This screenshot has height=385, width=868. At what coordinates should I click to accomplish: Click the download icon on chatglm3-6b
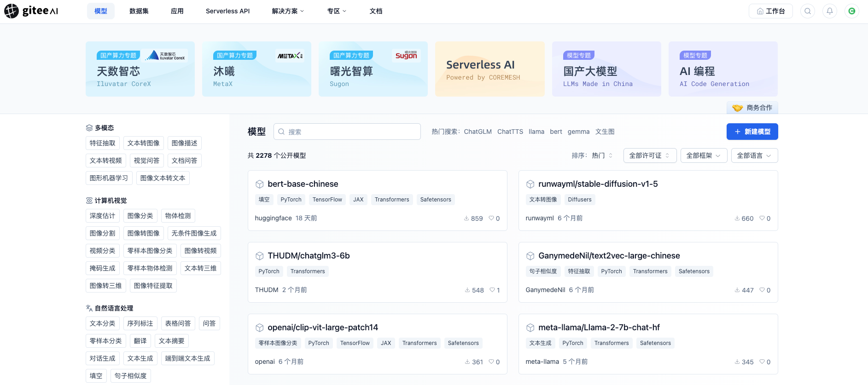(467, 290)
